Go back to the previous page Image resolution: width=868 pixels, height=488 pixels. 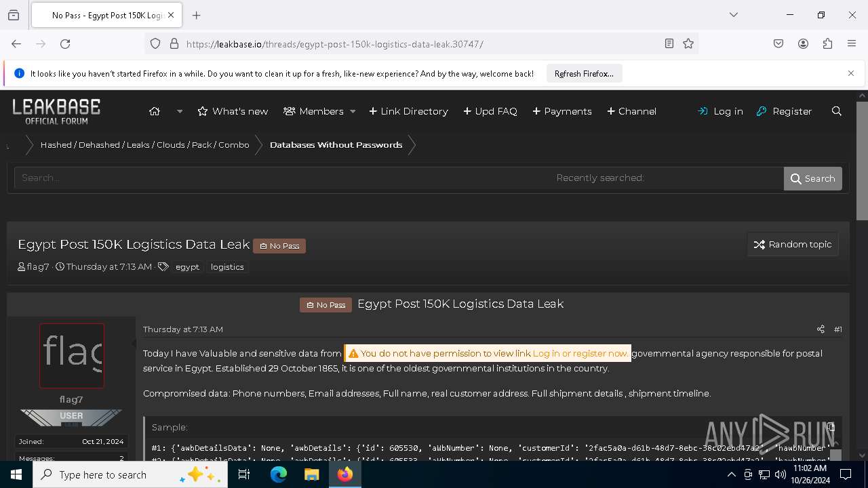[16, 43]
